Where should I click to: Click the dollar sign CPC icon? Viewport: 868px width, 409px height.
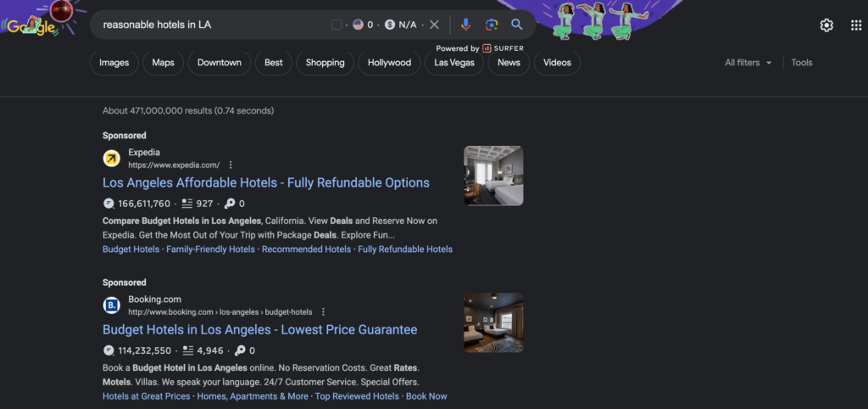click(389, 25)
